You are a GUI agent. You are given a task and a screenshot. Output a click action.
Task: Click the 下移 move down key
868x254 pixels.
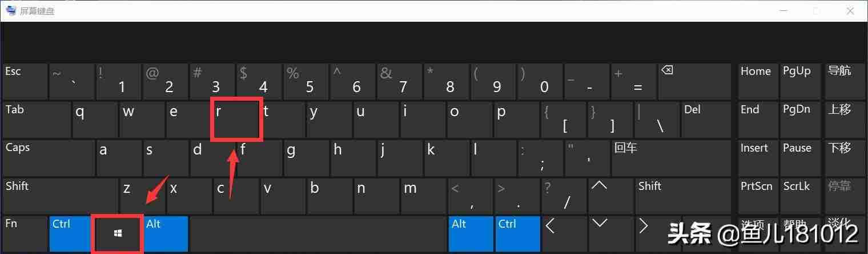pos(844,157)
